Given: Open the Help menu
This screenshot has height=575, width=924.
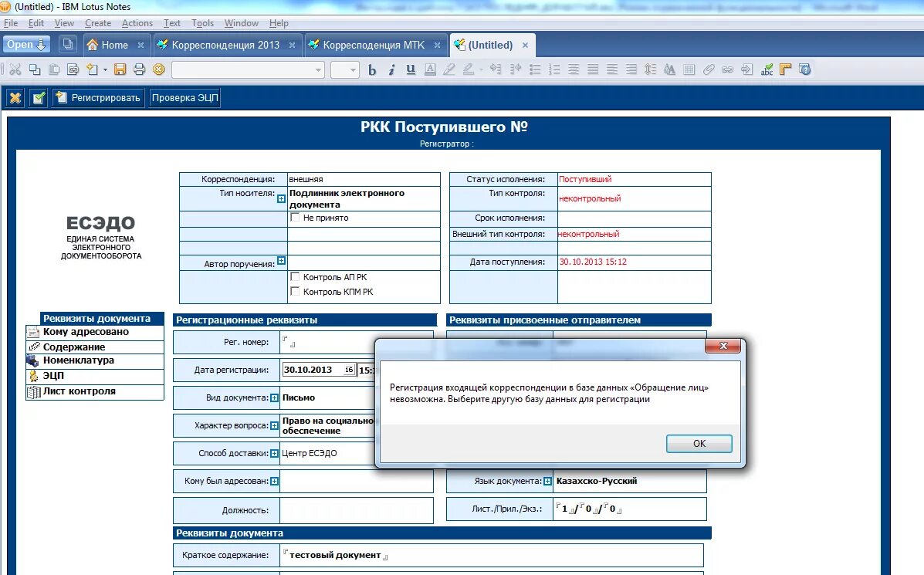Looking at the screenshot, I should click(279, 23).
